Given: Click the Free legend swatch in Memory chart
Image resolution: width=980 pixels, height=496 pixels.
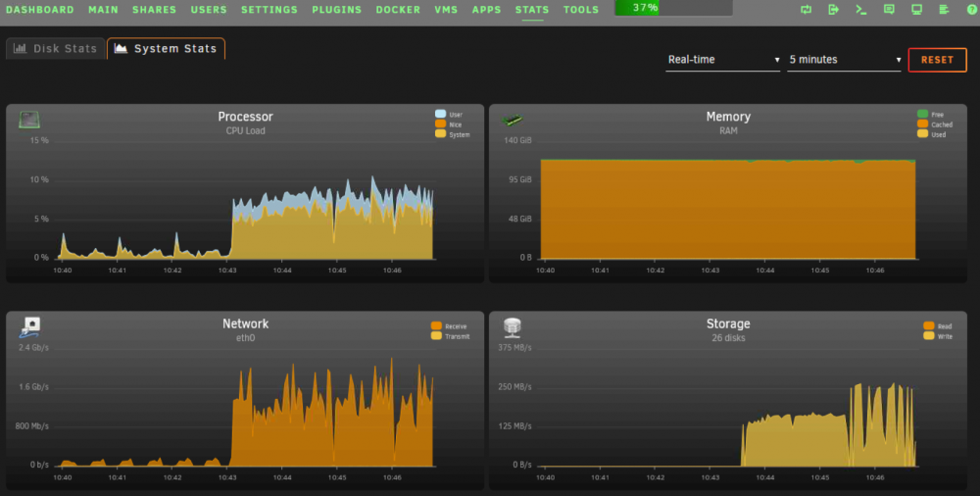Looking at the screenshot, I should pyautogui.click(x=922, y=114).
